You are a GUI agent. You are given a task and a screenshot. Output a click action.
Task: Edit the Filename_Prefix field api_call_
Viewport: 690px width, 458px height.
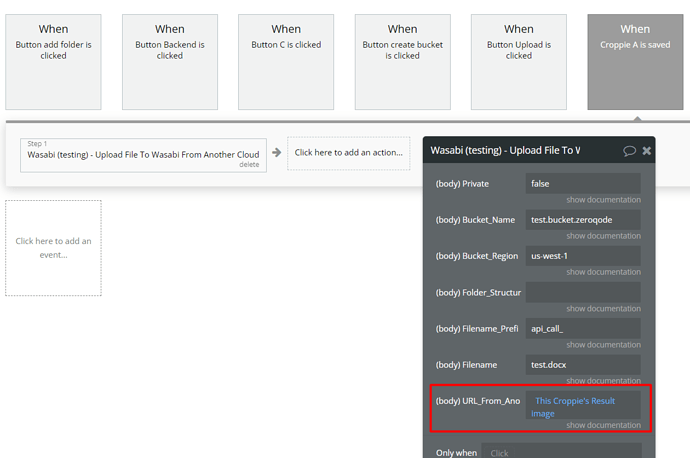583,329
